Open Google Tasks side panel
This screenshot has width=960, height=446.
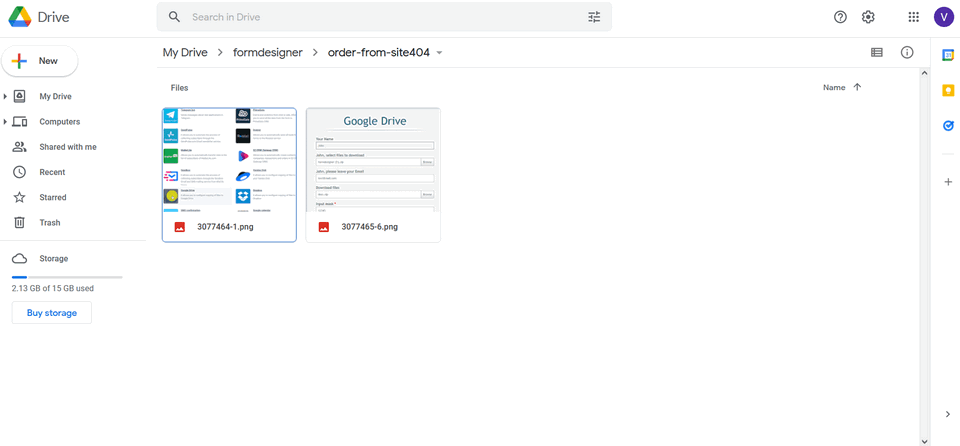(x=948, y=126)
